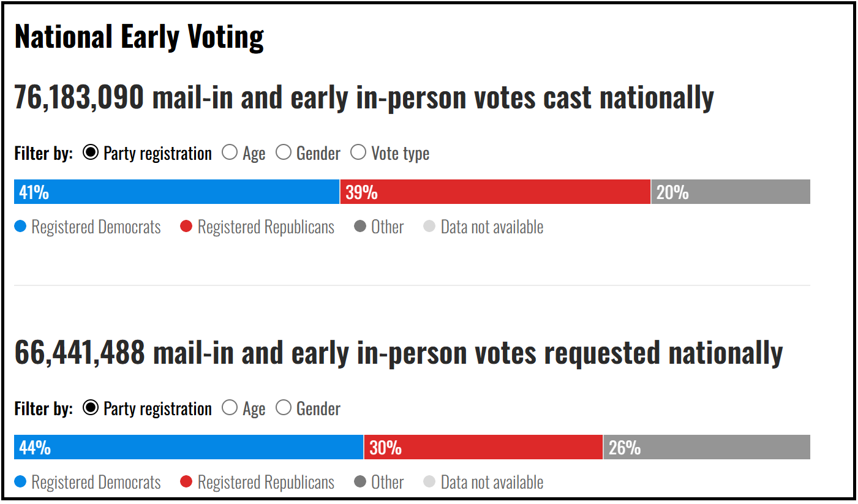Select Age filter for votes requested
The width and height of the screenshot is (858, 504).
coord(230,408)
